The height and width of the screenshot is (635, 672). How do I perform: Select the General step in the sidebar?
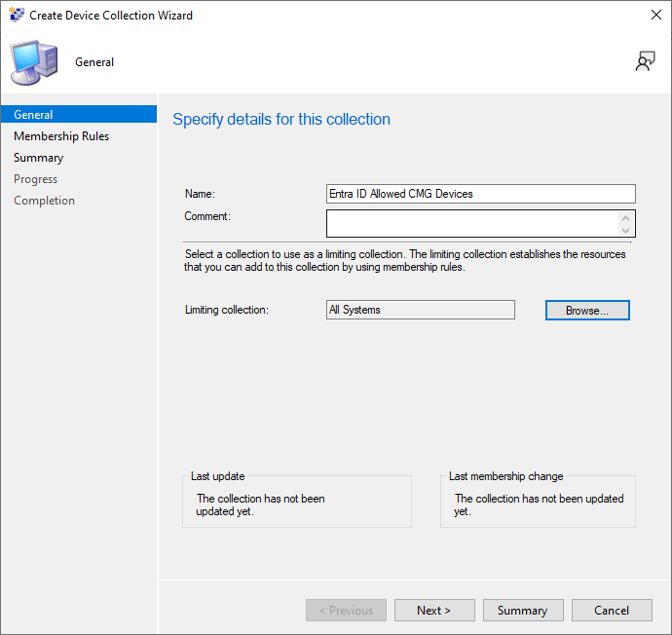33,115
